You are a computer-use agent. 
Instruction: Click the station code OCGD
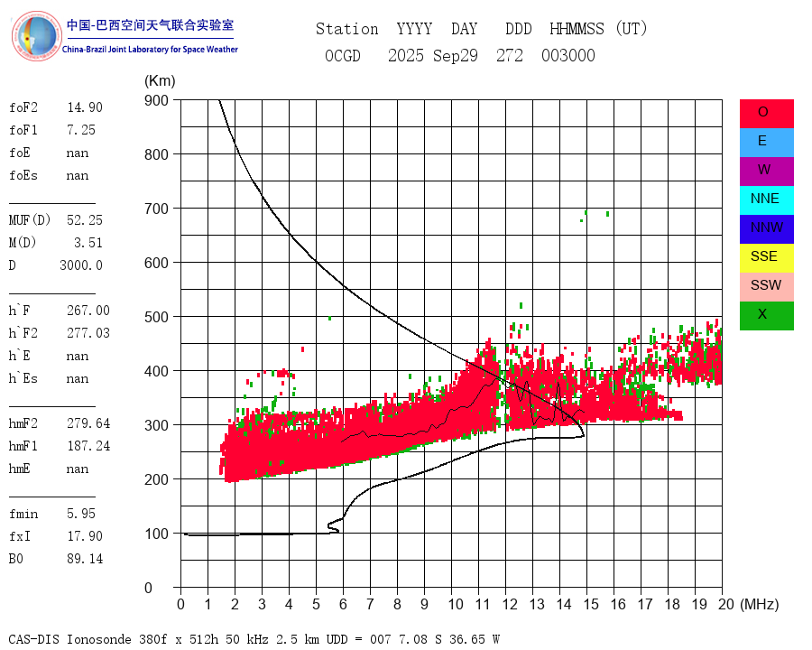pyautogui.click(x=343, y=55)
